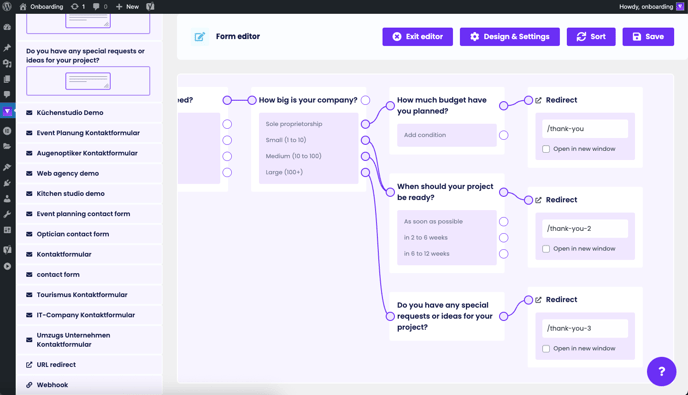Open Pages icon in WordPress sidebar

pyautogui.click(x=7, y=79)
